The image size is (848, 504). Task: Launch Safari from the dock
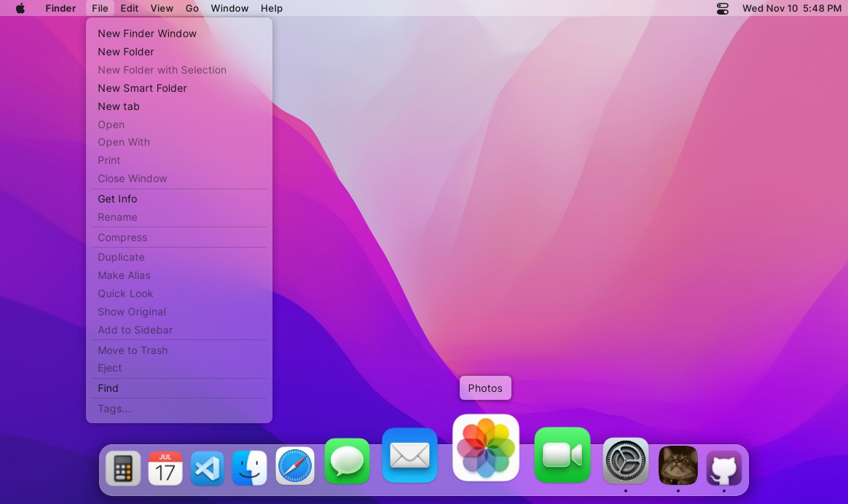point(295,465)
